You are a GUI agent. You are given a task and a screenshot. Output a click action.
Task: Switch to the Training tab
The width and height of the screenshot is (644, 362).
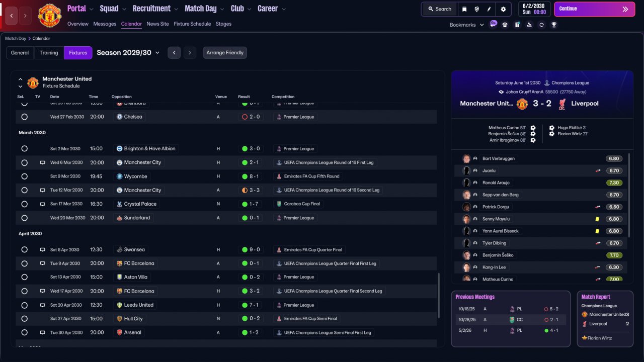[49, 53]
